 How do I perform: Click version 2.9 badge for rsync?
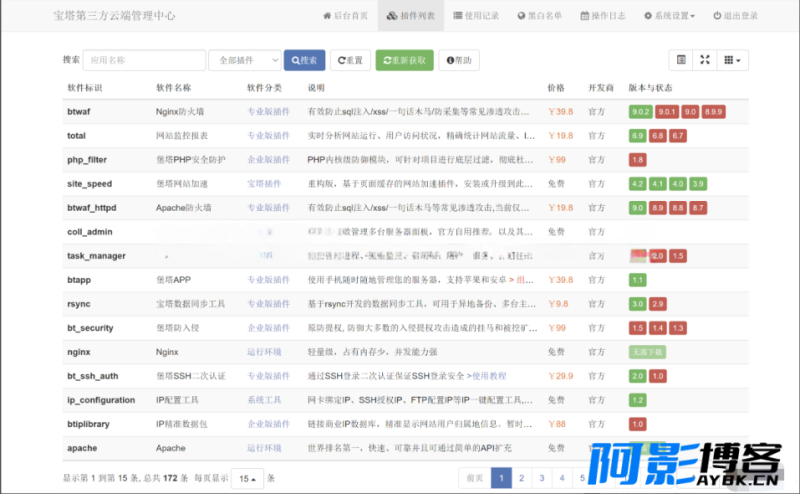click(658, 304)
